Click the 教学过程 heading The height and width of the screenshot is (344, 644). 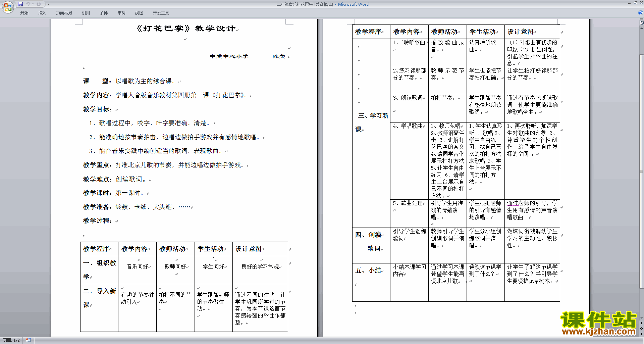(97, 221)
